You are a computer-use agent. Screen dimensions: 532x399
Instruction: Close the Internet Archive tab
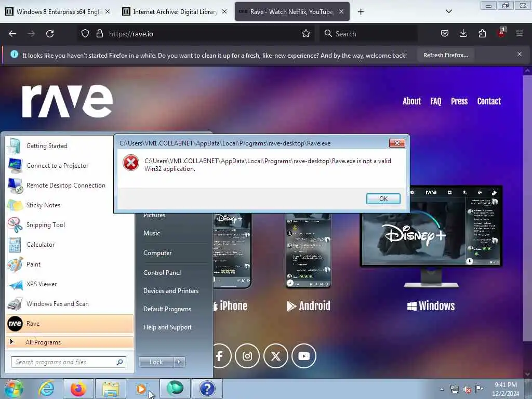pos(224,11)
